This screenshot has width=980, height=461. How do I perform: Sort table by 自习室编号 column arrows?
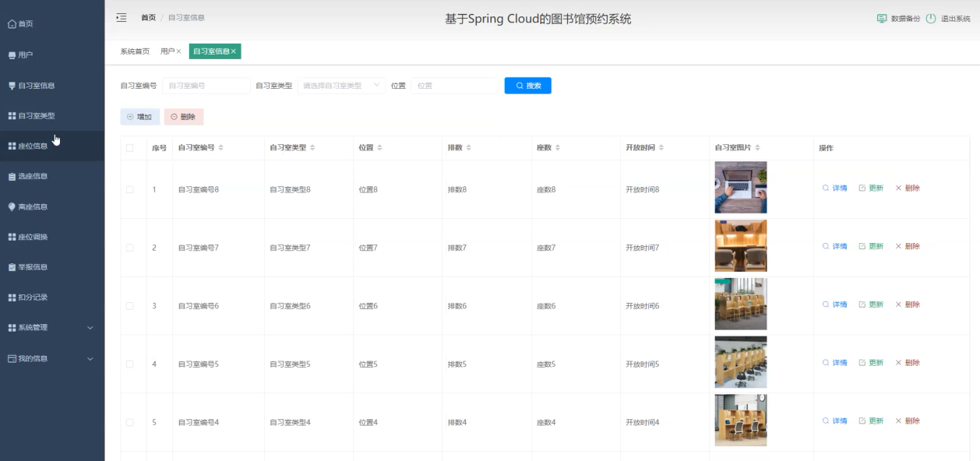(221, 148)
